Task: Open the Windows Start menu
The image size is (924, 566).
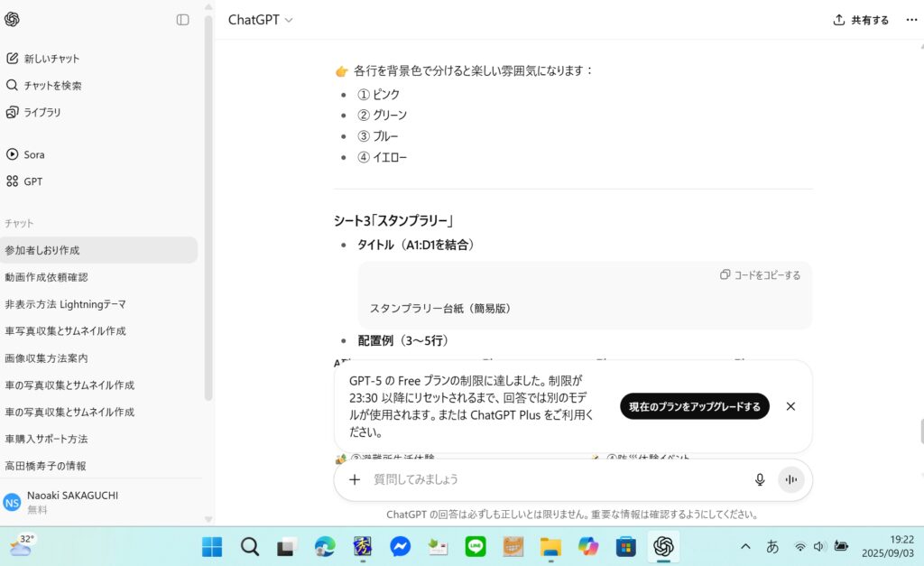Action: click(x=212, y=547)
